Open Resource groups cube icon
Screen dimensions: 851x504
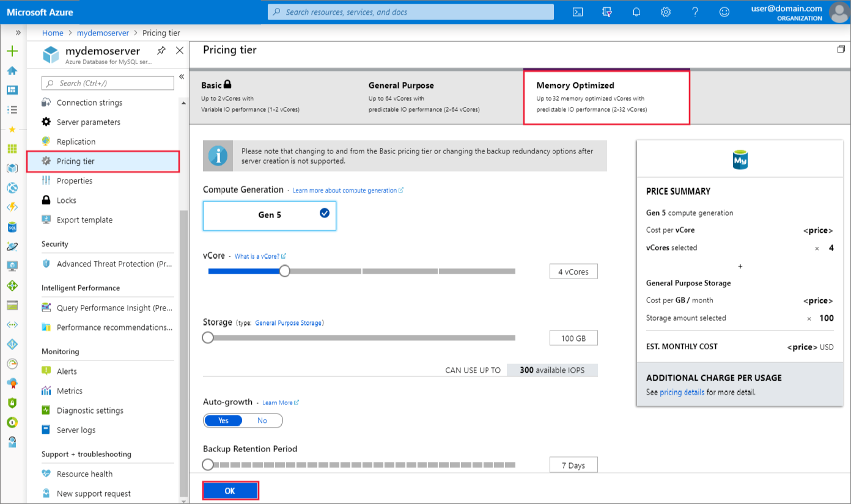coord(12,169)
